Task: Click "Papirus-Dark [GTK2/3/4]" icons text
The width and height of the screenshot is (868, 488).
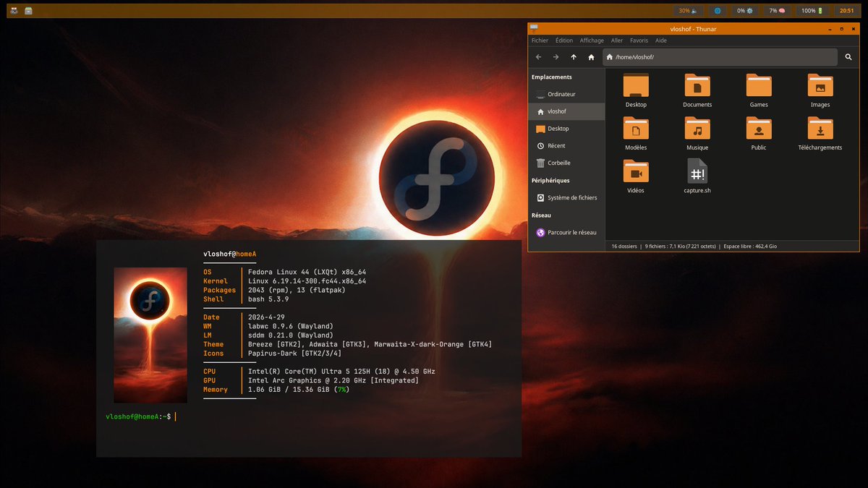Action: coord(295,354)
